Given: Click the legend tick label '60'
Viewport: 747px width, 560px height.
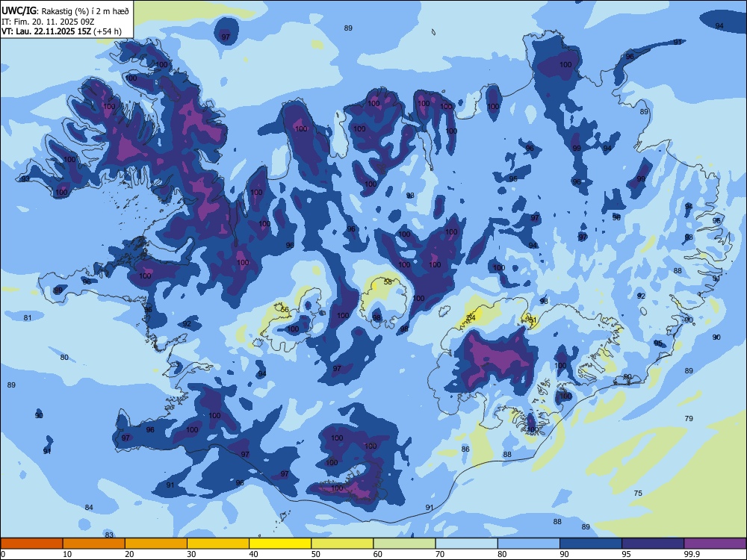Looking at the screenshot, I should pyautogui.click(x=378, y=554).
